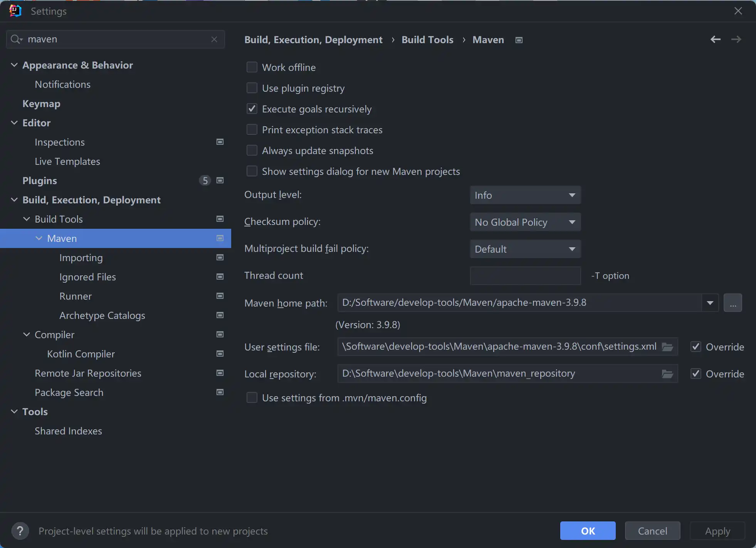Screen dimensions: 756x548
Task: Clear the maven search text
Action: pyautogui.click(x=214, y=39)
